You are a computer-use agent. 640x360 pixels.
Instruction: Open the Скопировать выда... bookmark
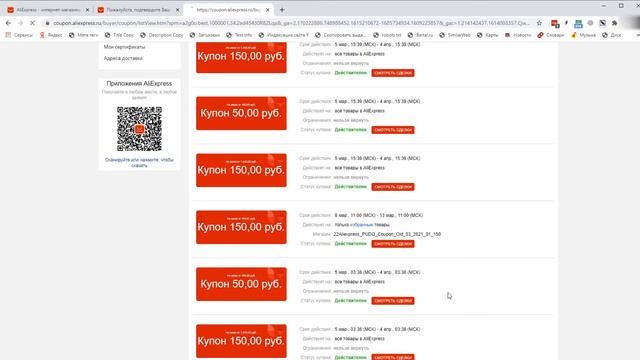(x=341, y=35)
